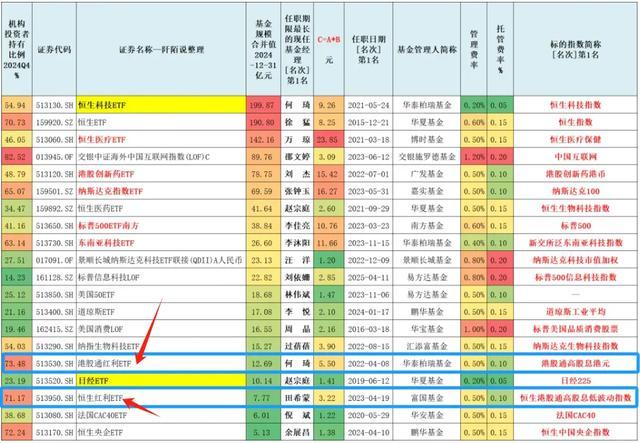Select the 1.00% management fee cell

[473, 329]
